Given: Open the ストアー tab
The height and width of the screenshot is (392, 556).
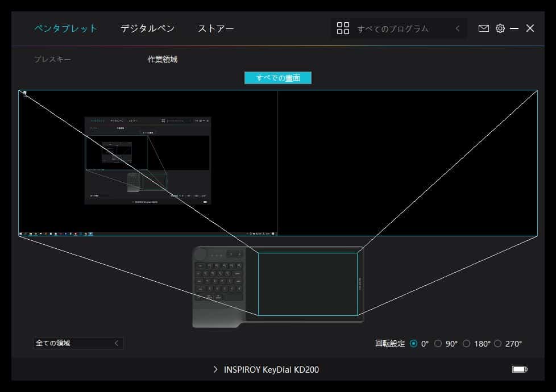Looking at the screenshot, I should pyautogui.click(x=215, y=28).
